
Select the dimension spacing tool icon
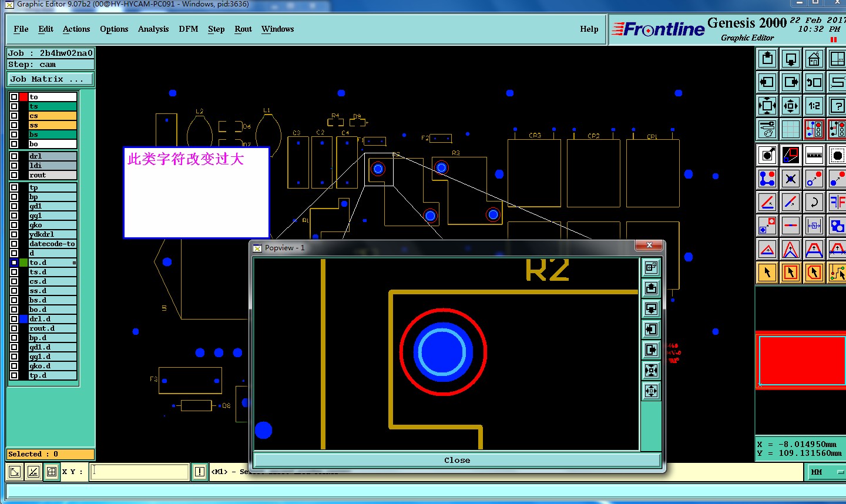(814, 226)
